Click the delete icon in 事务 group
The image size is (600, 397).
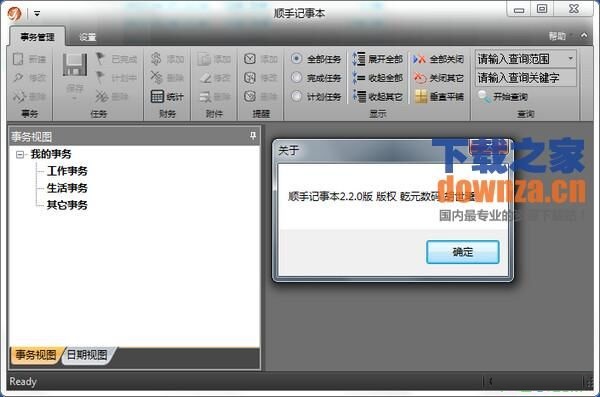(19, 96)
